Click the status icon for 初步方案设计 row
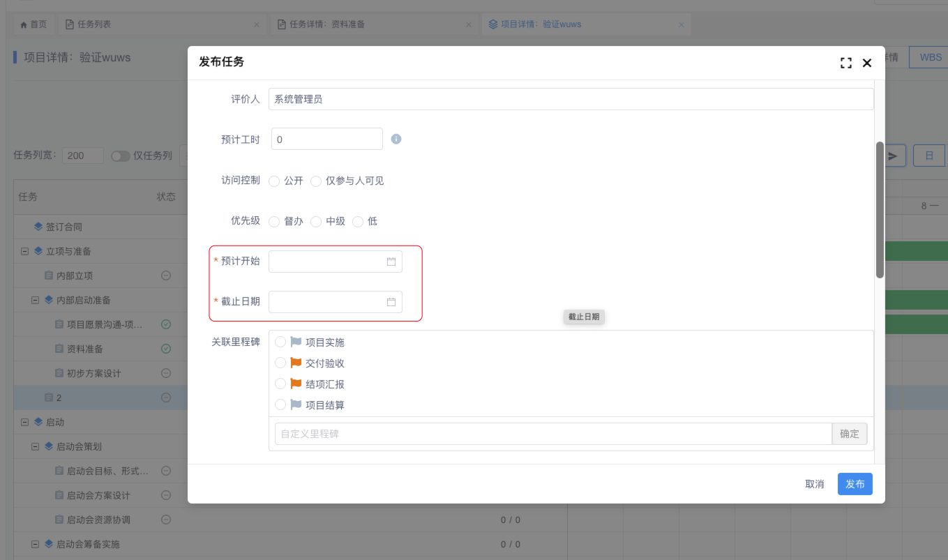This screenshot has width=948, height=560. click(166, 373)
